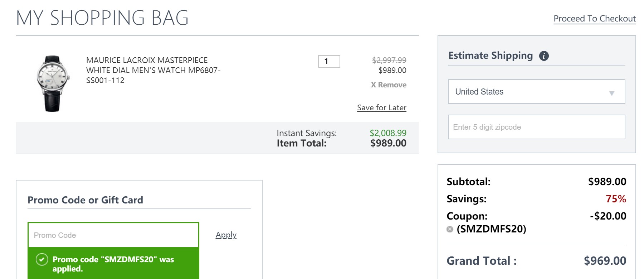Click the zipcode entry field
The width and height of the screenshot is (644, 279).
(536, 127)
